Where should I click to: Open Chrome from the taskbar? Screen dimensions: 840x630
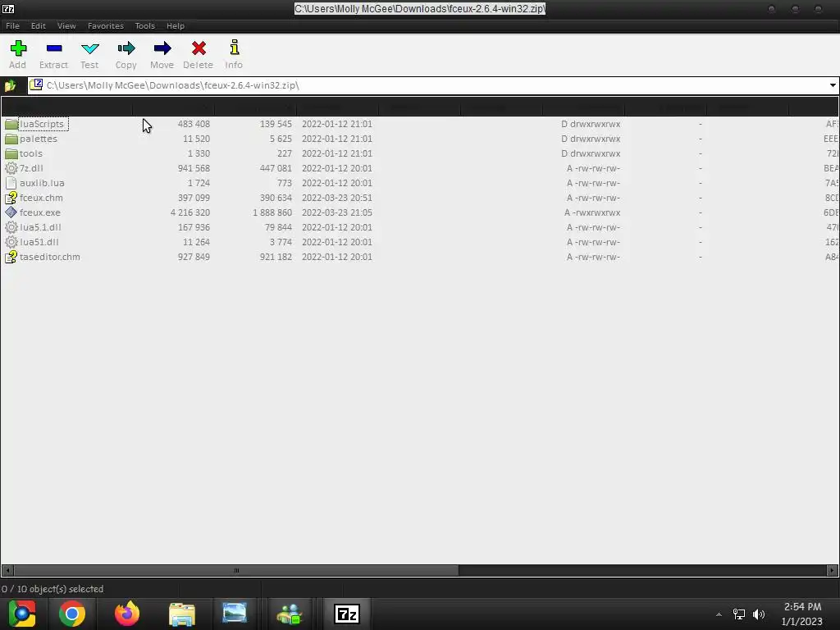coord(72,614)
